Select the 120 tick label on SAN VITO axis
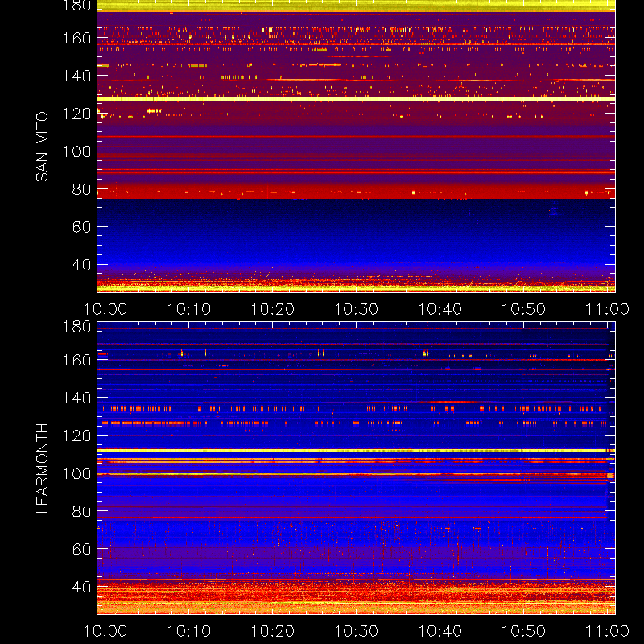This screenshot has width=644, height=644. point(76,114)
